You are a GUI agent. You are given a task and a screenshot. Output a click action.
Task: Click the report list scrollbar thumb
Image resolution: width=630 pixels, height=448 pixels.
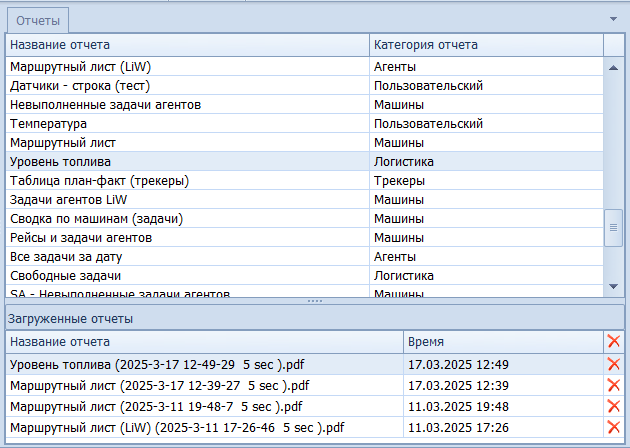616,228
